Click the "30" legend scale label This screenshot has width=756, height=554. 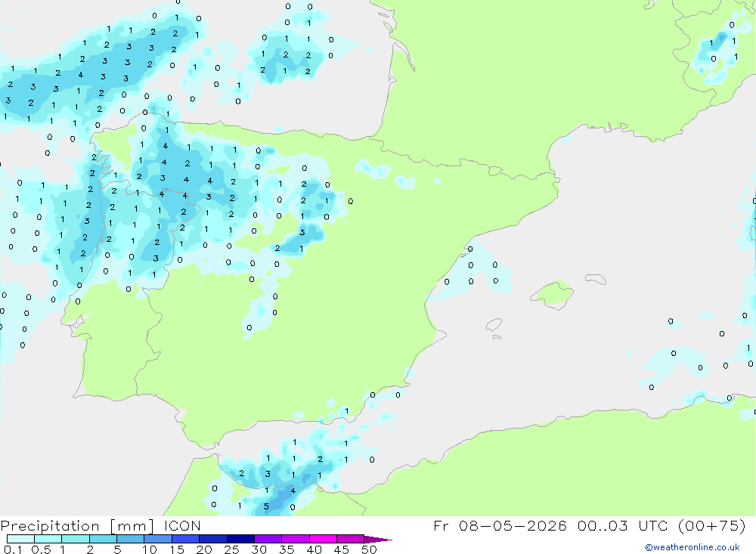click(x=259, y=549)
